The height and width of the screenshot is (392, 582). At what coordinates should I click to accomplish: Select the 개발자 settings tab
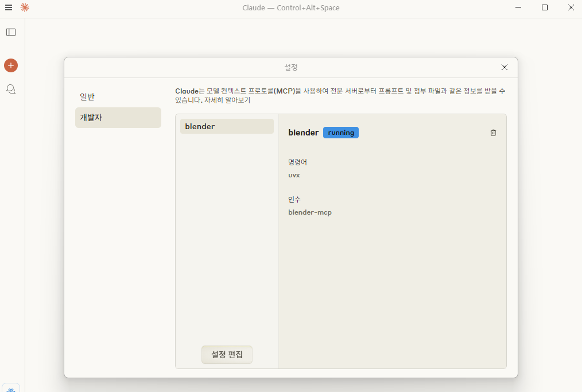(x=118, y=118)
